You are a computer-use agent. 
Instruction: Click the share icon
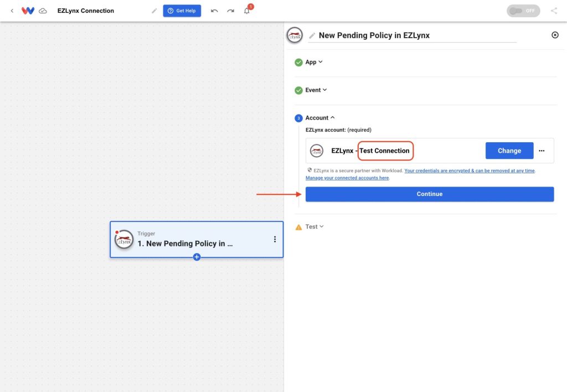coord(554,11)
